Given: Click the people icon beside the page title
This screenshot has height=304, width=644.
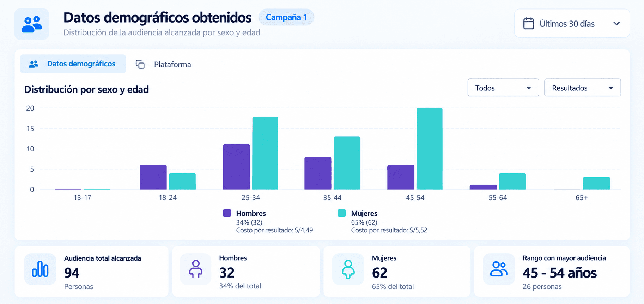Looking at the screenshot, I should coord(32,24).
